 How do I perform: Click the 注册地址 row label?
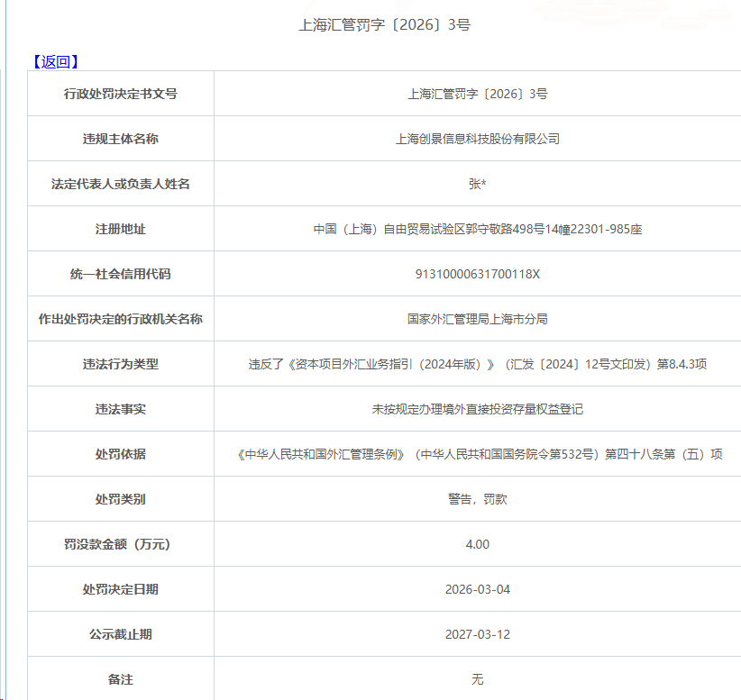tap(121, 229)
